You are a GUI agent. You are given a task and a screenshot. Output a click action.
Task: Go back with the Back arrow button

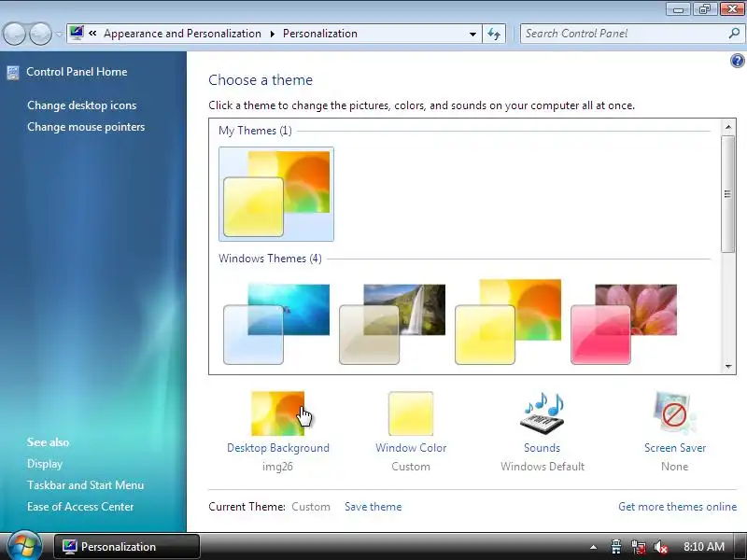pyautogui.click(x=14, y=34)
